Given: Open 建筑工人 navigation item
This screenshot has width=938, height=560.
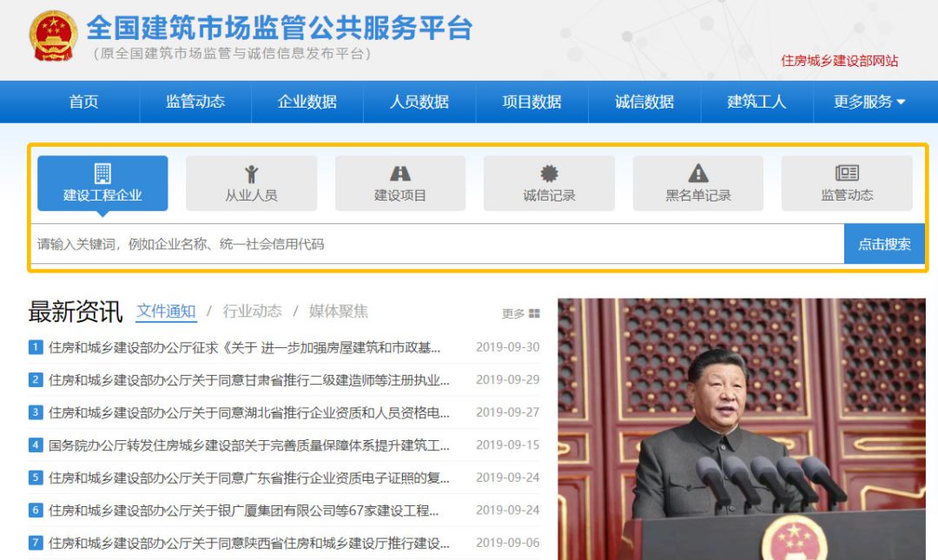Looking at the screenshot, I should coord(756,102).
